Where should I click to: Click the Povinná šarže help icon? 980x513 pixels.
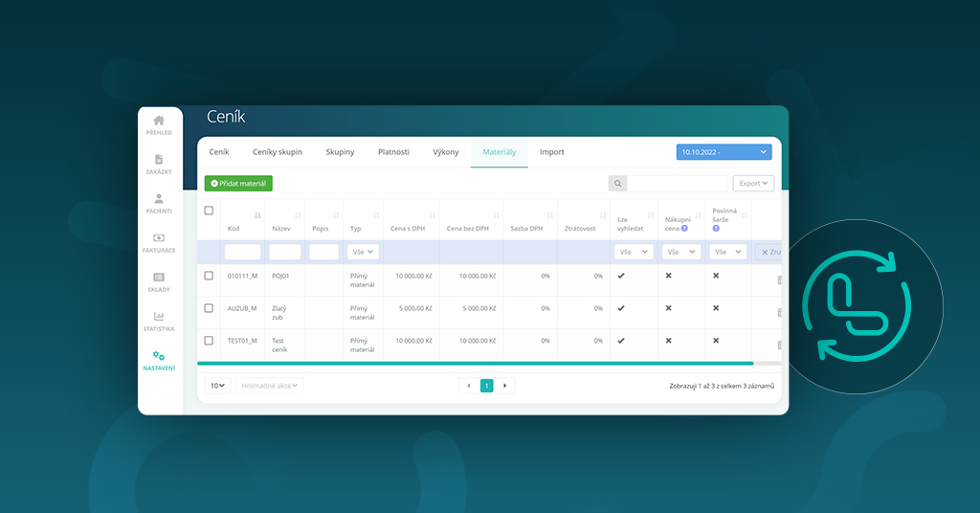pos(716,228)
